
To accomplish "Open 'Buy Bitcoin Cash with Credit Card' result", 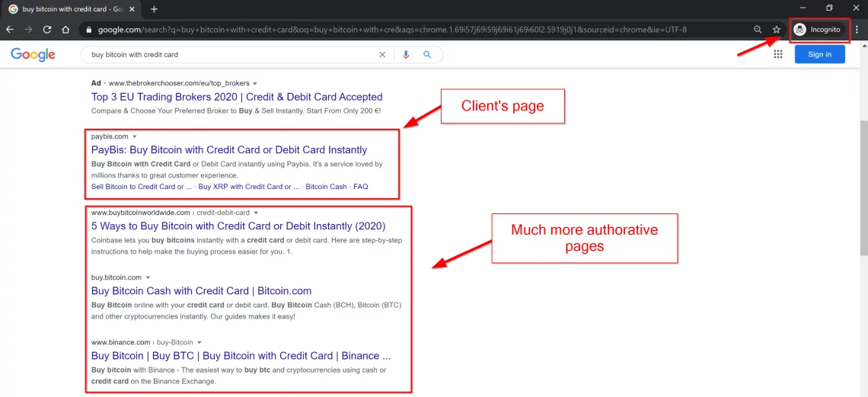I will 202,290.
